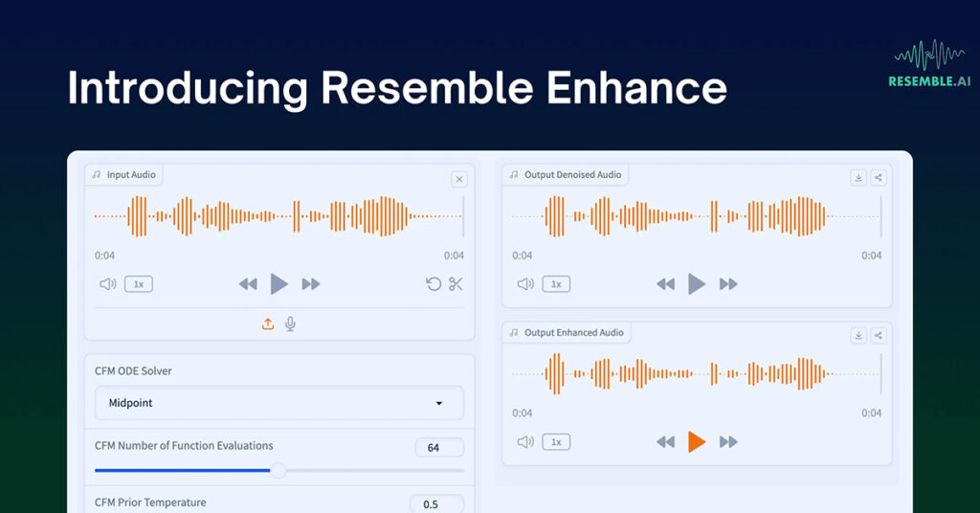The width and height of the screenshot is (980, 513).
Task: Click the scissors trim icon
Action: coord(456,284)
